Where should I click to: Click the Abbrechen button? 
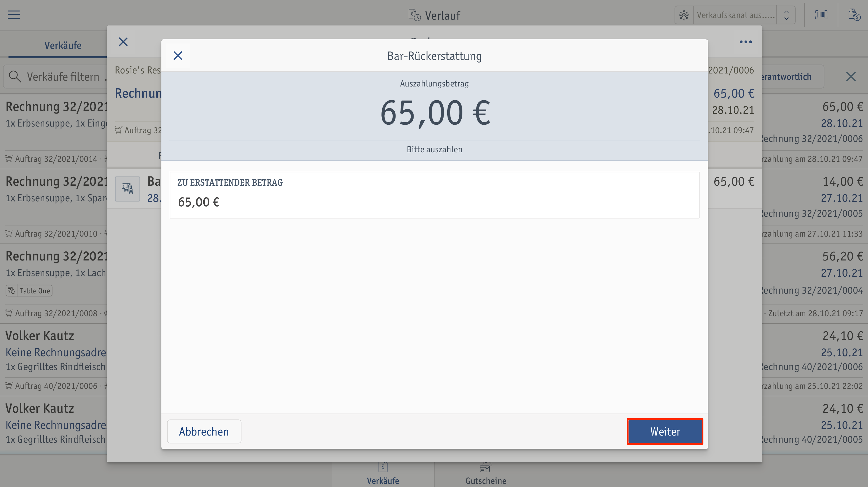pos(204,431)
